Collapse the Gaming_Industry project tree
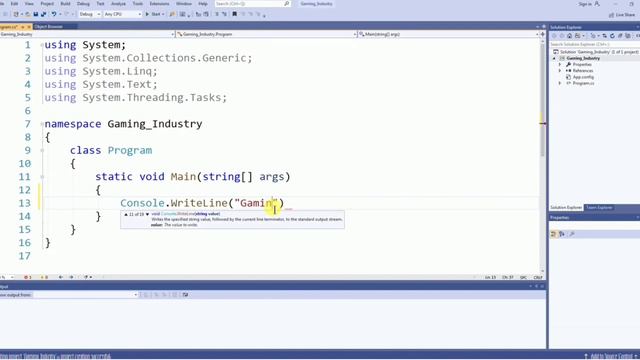 pyautogui.click(x=554, y=58)
